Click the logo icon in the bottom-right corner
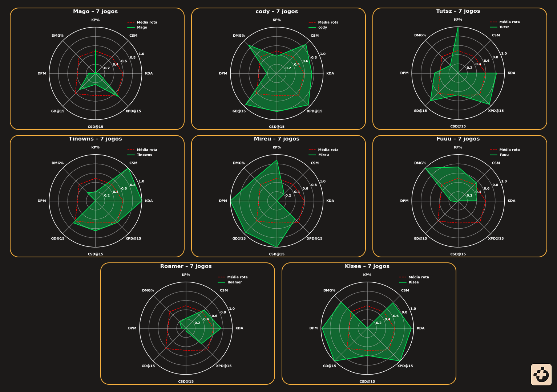 pyautogui.click(x=541, y=374)
